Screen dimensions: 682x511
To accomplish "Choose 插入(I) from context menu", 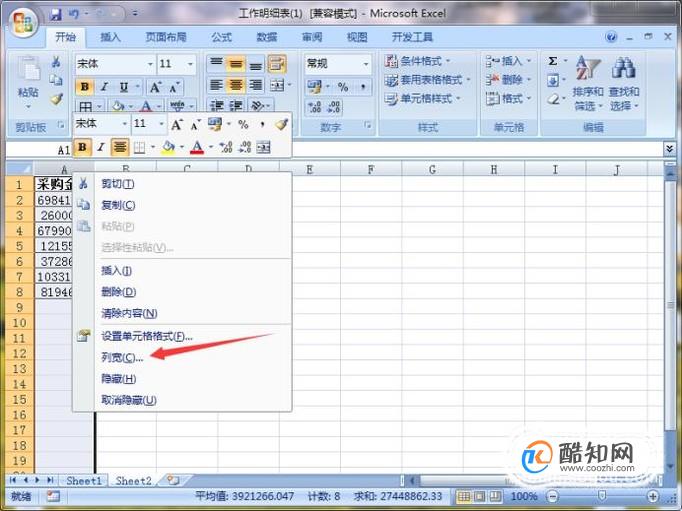I will 182,271.
